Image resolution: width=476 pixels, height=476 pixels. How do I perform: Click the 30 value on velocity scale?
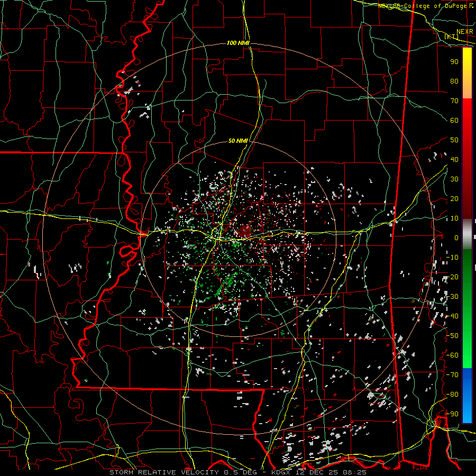454,179
